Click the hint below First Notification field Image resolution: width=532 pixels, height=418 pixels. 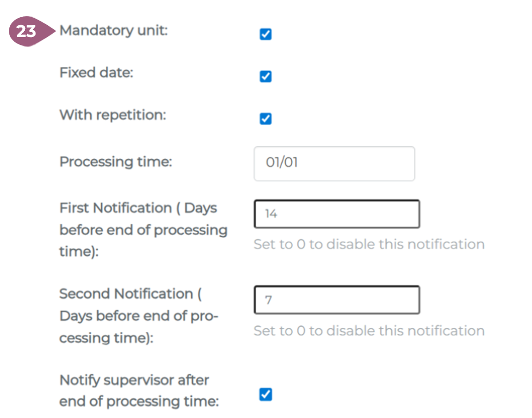tap(368, 244)
